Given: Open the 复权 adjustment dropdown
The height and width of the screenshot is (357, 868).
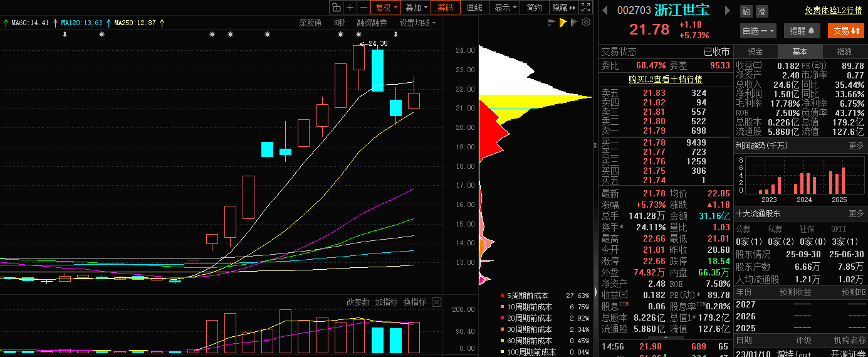Looking at the screenshot, I should 386,8.
